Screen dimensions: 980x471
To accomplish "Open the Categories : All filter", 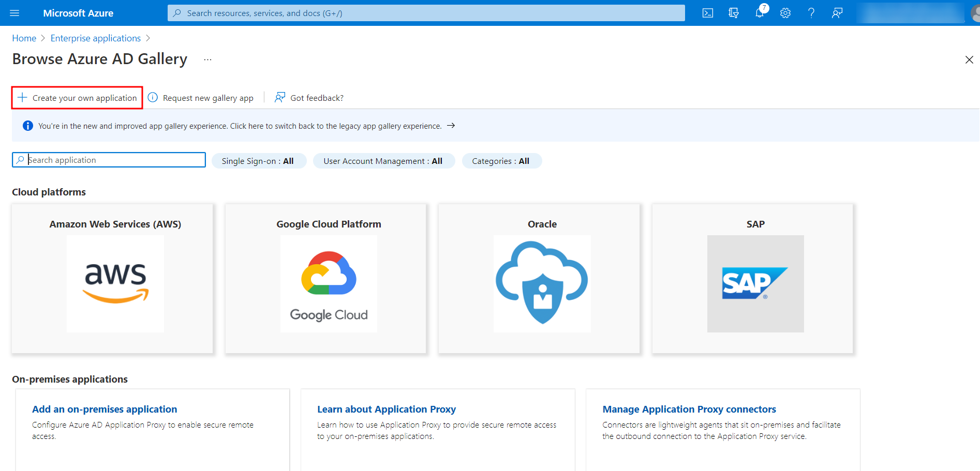I will click(501, 161).
